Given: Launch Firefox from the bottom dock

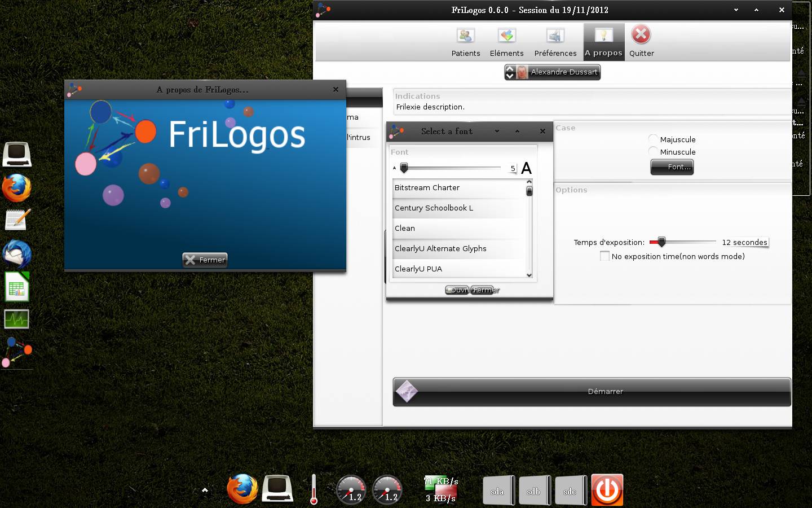Looking at the screenshot, I should (x=242, y=489).
